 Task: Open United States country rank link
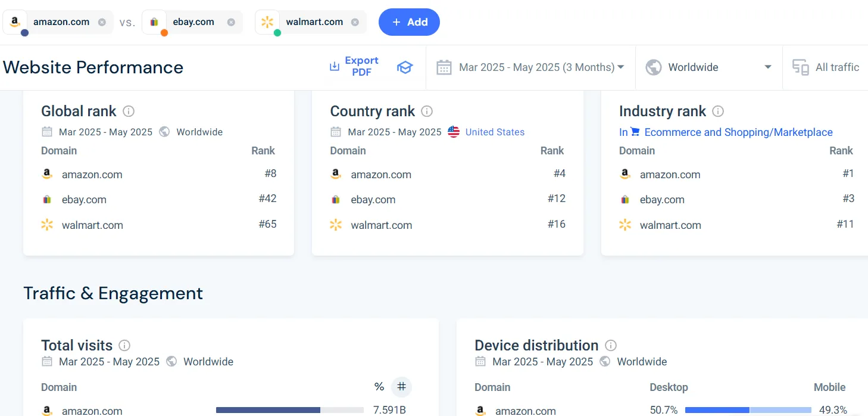coord(494,132)
